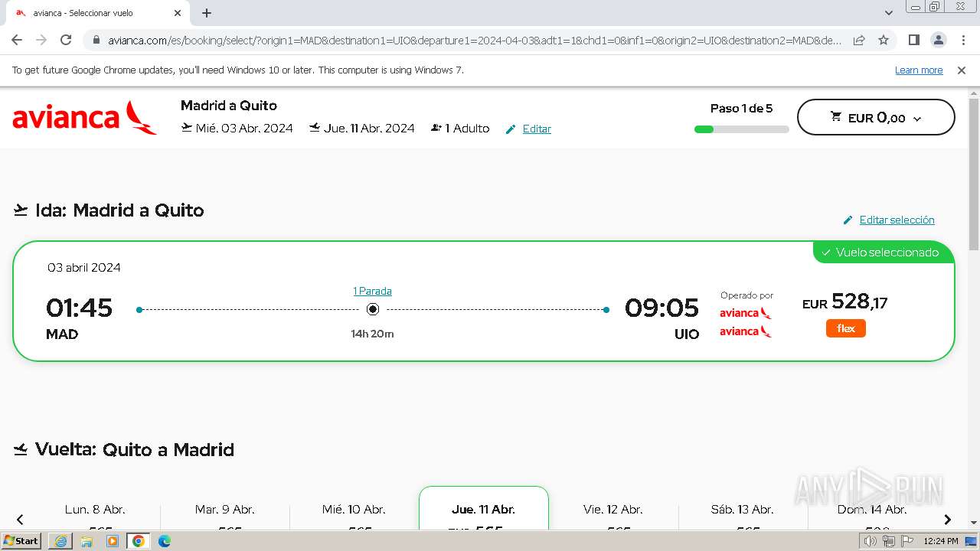Click the volume tray icon
This screenshot has height=551, width=980.
click(x=871, y=541)
